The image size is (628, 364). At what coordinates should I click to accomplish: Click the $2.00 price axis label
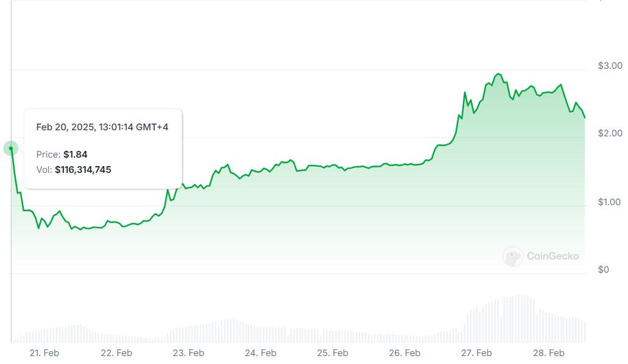[x=610, y=133]
